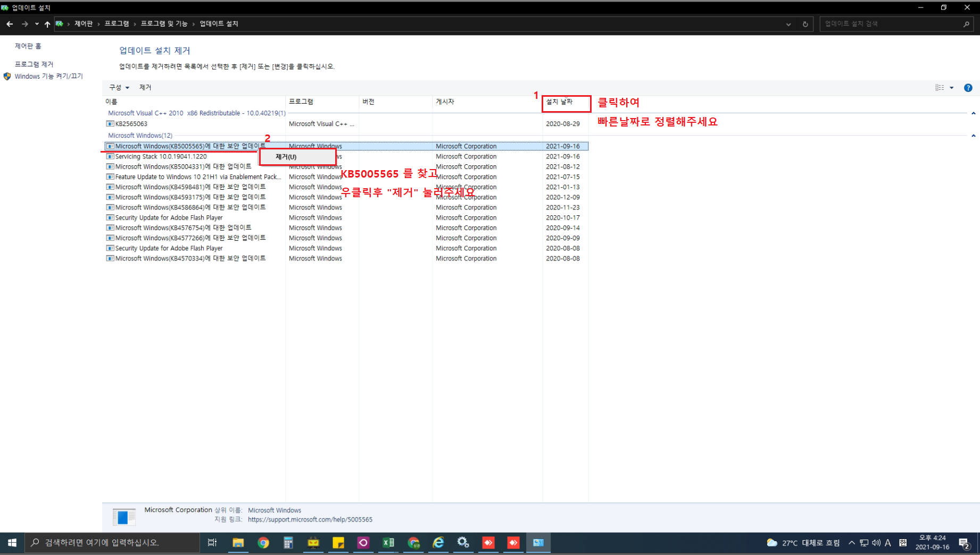Open help with the question mark icon
980x555 pixels.
(x=968, y=88)
